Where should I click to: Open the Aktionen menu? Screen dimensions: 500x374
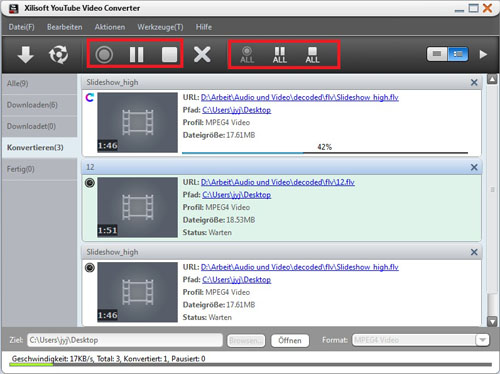(110, 27)
